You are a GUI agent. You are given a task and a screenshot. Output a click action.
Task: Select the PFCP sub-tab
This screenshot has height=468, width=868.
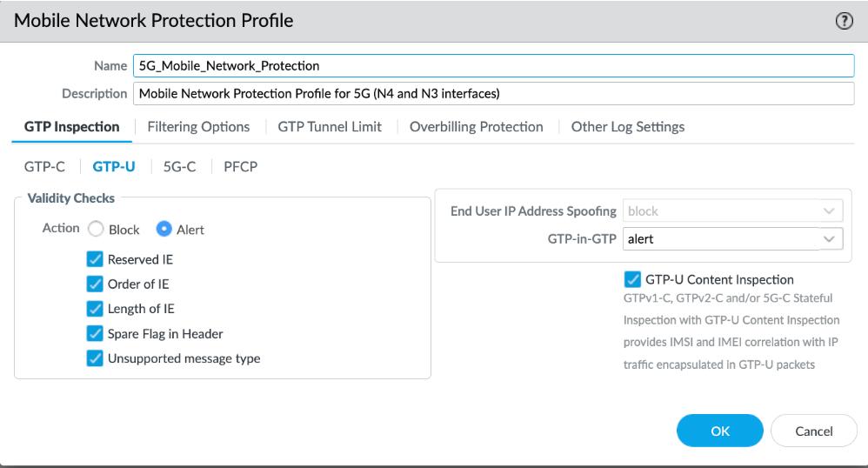click(240, 166)
